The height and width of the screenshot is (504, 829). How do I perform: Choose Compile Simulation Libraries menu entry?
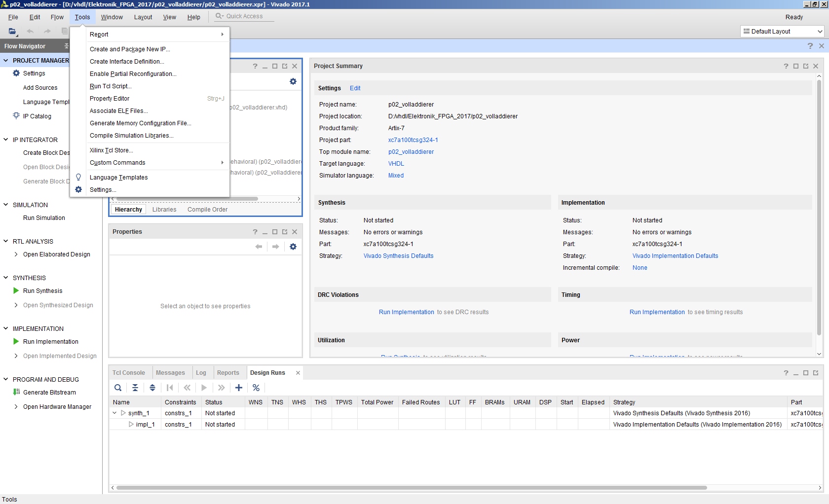[x=150, y=136]
